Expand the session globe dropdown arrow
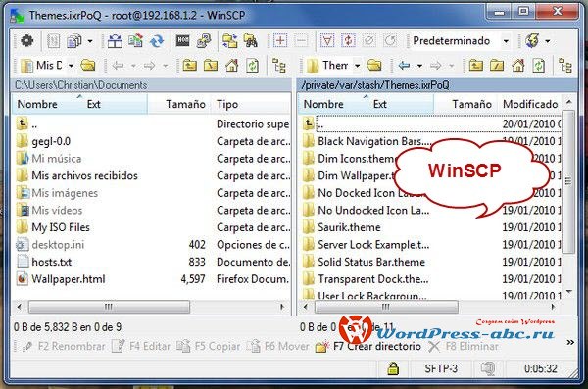 [548, 40]
